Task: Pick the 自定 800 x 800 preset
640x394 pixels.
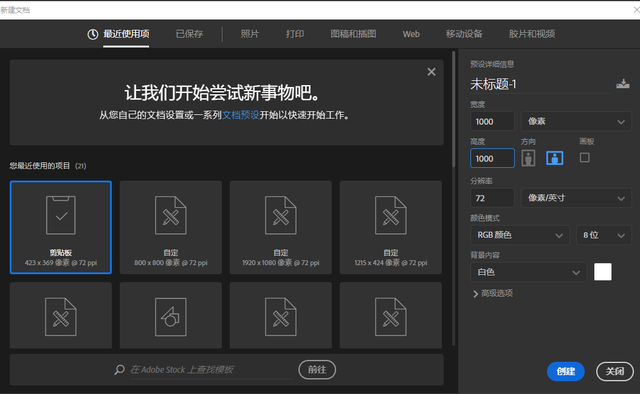Action: click(x=171, y=227)
